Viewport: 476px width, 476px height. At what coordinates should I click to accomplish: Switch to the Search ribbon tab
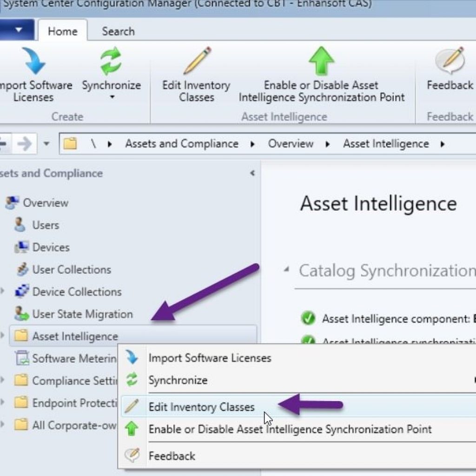(x=118, y=31)
